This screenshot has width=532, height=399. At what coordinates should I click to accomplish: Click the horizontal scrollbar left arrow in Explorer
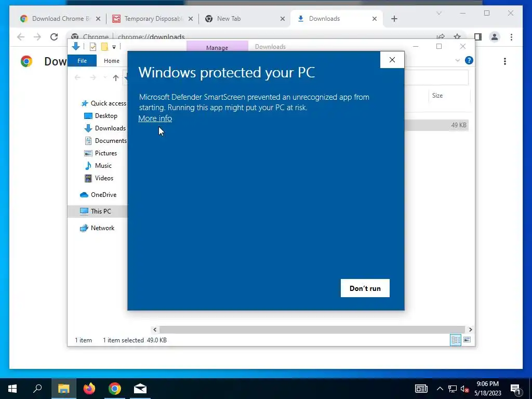[x=155, y=329]
